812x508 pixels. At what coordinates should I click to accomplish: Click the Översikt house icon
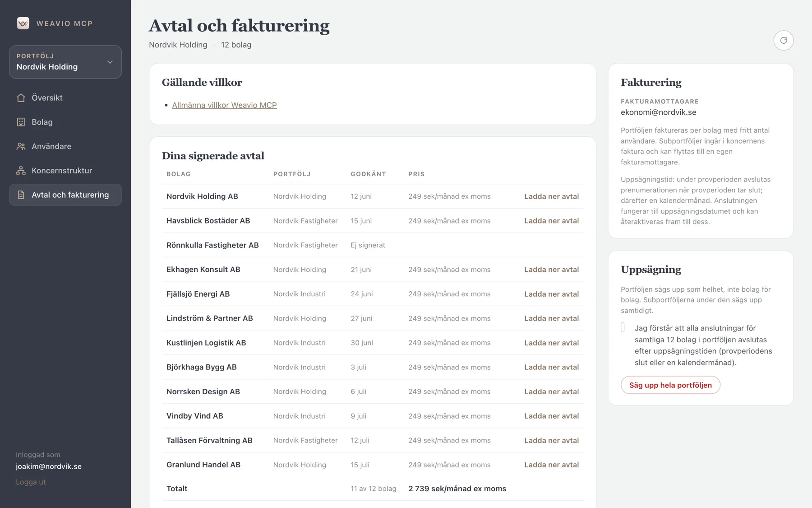(x=21, y=98)
